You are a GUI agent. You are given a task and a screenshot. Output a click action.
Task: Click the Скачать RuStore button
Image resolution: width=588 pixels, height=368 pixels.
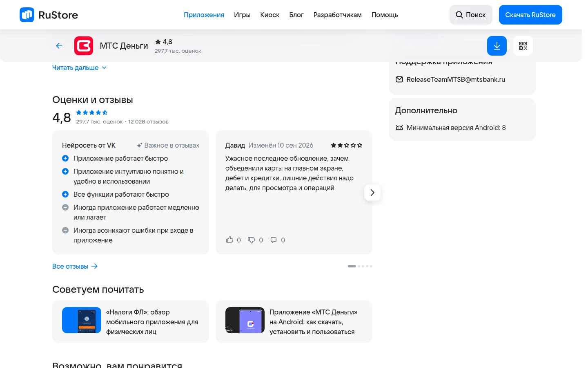click(530, 15)
